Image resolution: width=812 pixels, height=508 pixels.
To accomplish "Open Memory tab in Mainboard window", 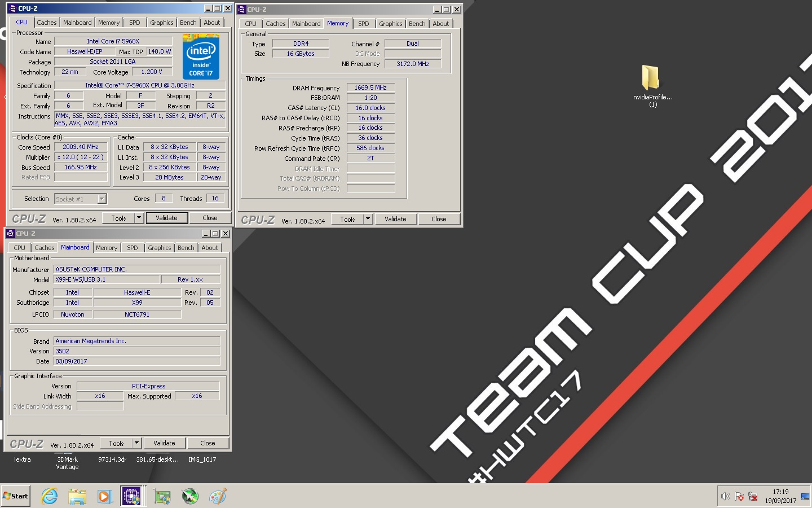I will [107, 248].
